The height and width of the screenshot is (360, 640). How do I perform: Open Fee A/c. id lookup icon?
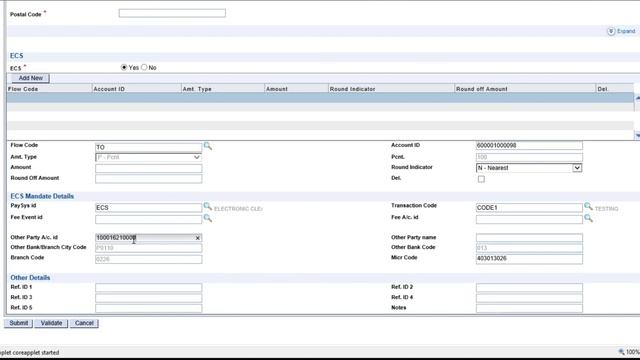click(588, 218)
